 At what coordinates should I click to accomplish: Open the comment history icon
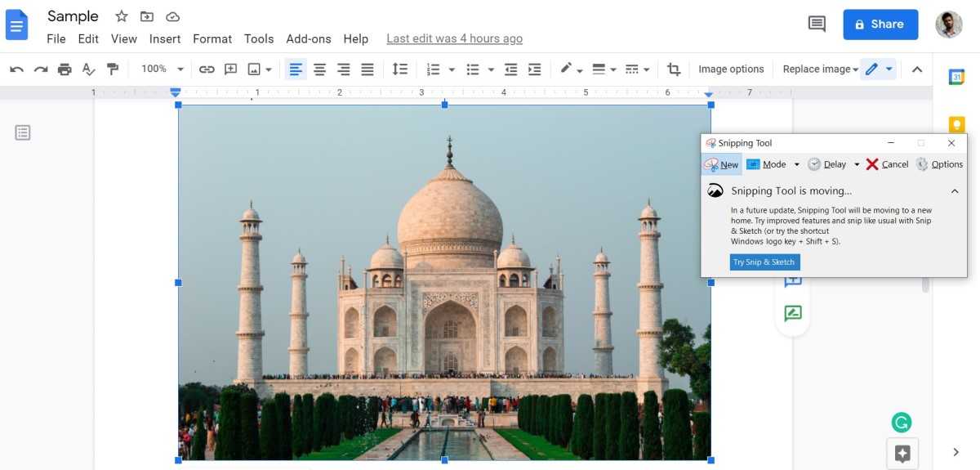point(817,24)
